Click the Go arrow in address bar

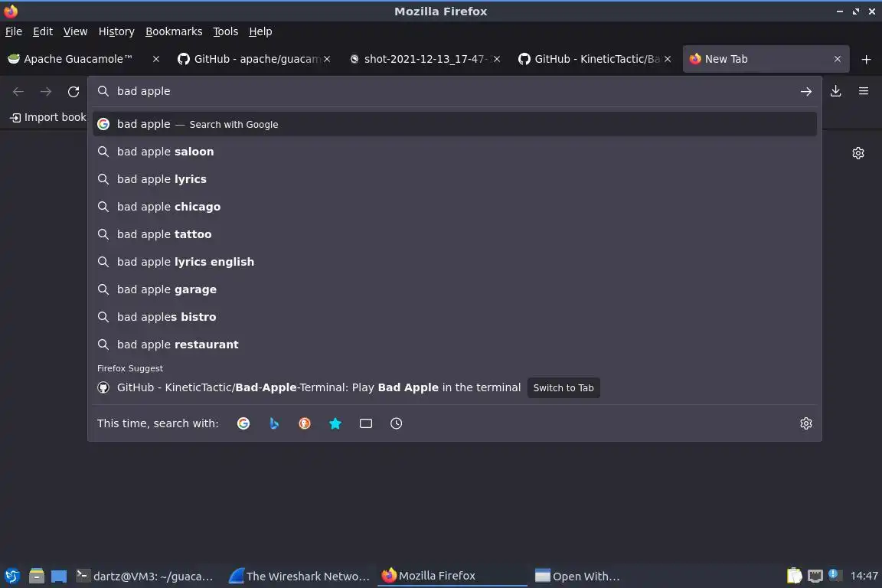click(805, 91)
